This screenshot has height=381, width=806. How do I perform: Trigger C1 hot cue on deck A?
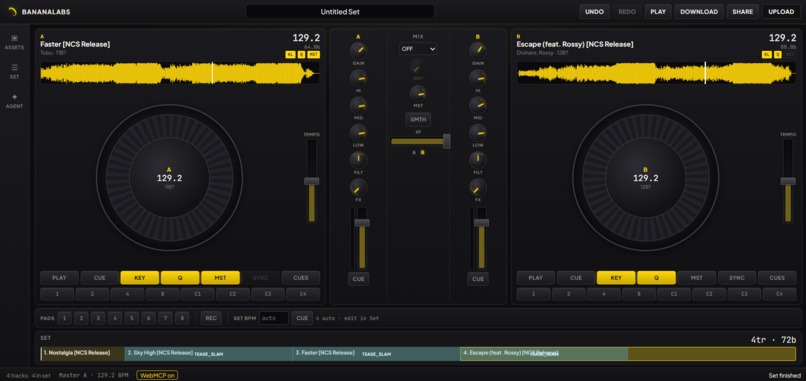(x=197, y=295)
